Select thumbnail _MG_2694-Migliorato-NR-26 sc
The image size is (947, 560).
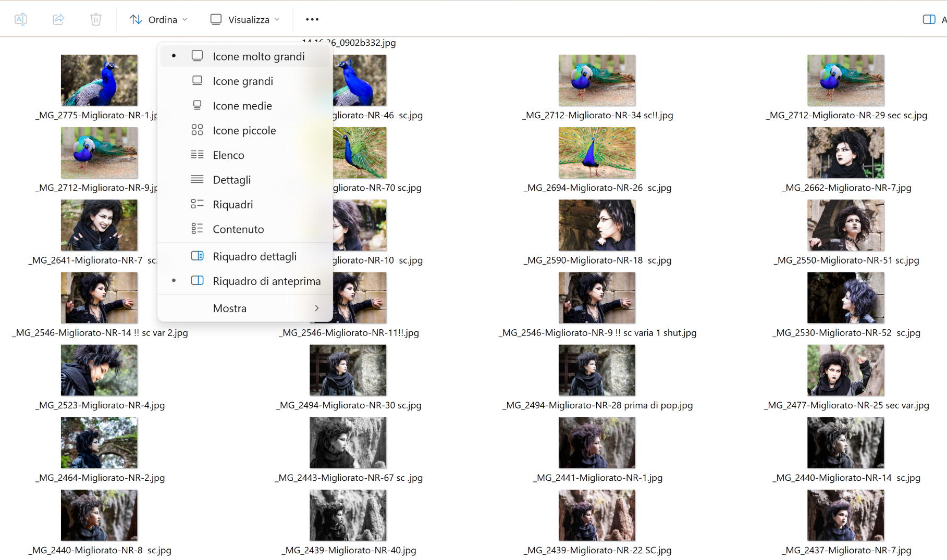[x=597, y=153]
